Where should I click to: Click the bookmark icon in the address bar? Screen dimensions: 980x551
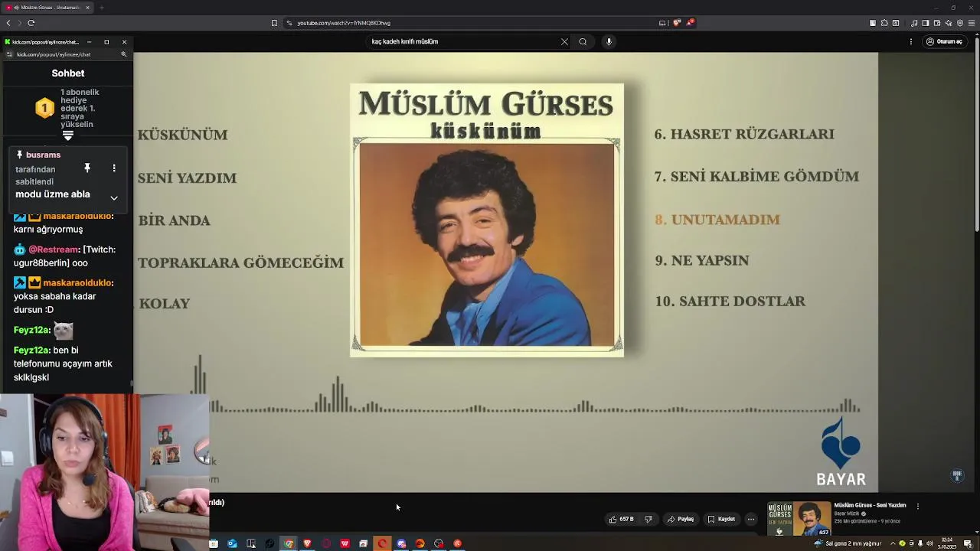[x=274, y=23]
